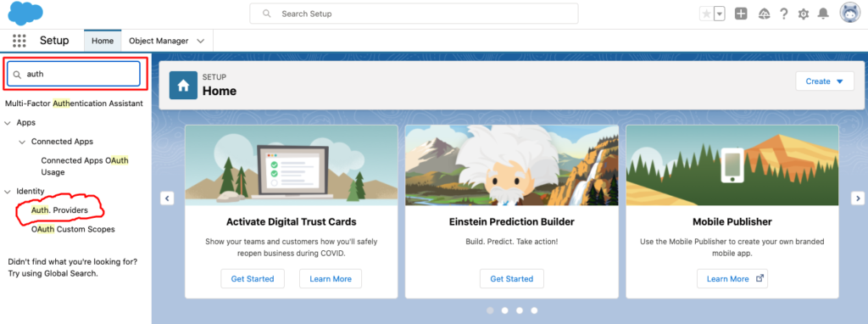Switch to the Object Manager tab

point(159,41)
